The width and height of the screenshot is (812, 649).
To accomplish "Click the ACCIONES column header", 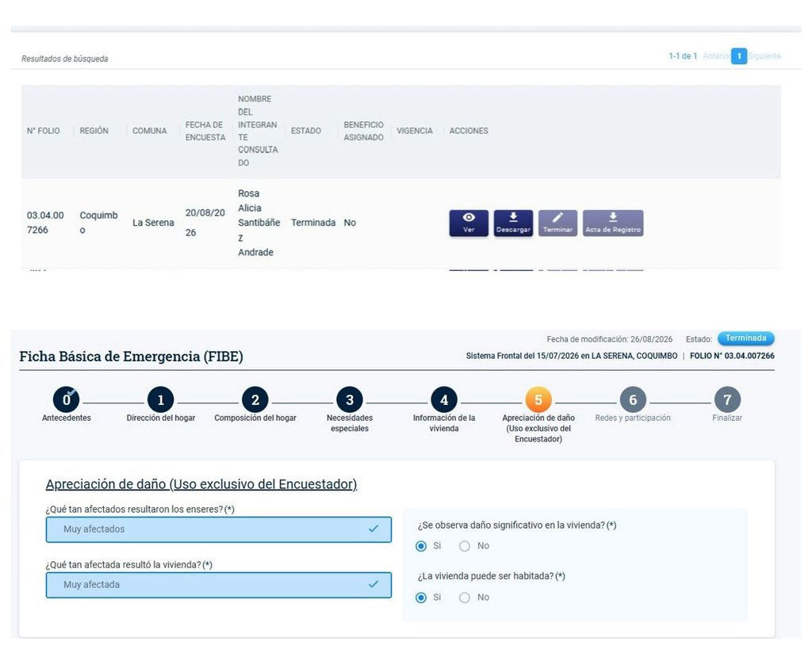I will [x=469, y=131].
